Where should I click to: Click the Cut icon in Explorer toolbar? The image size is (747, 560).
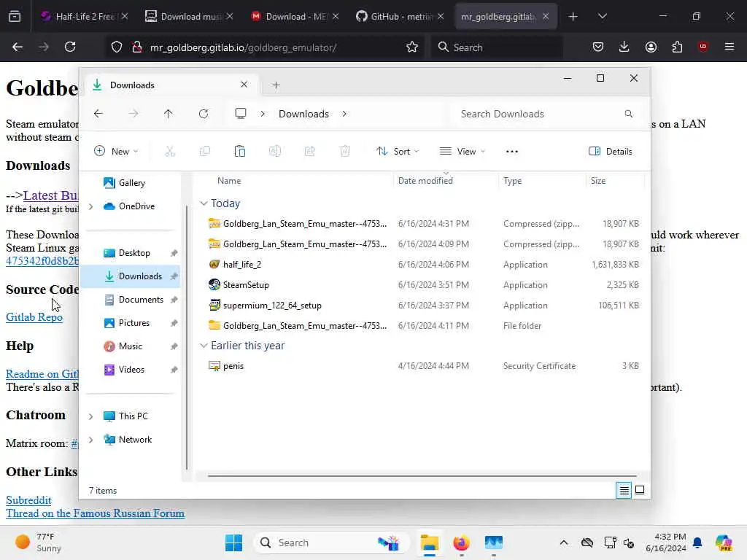coord(170,152)
